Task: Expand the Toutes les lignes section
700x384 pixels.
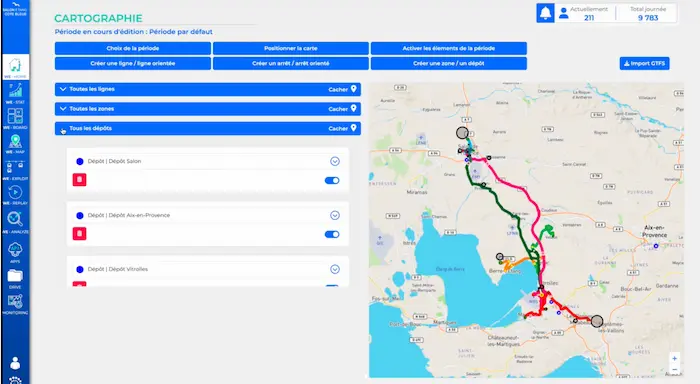Action: click(63, 89)
